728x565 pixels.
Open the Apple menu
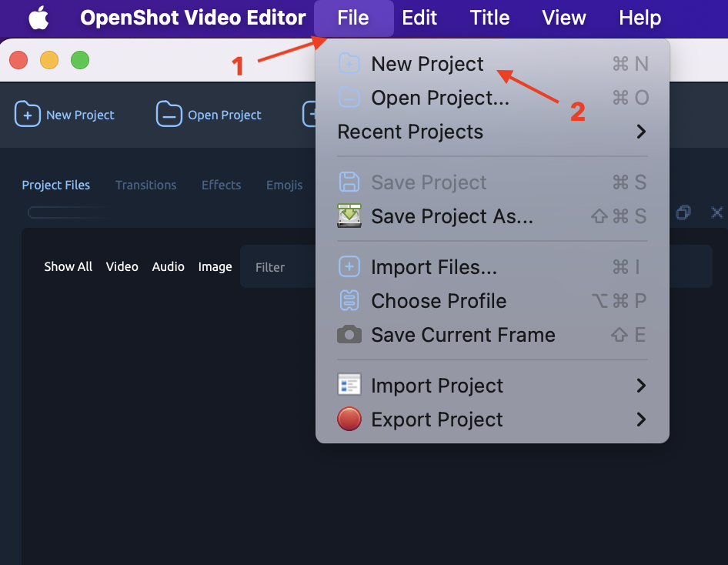(38, 18)
